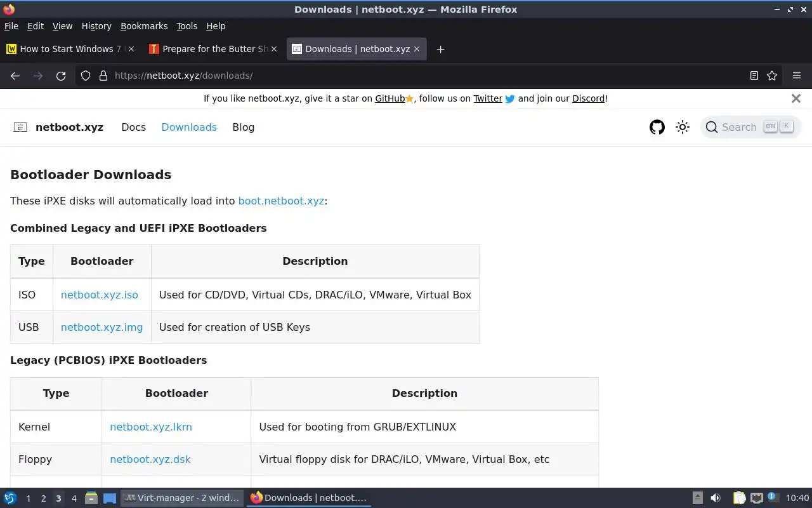Open the Firefox hamburger application menu
The height and width of the screenshot is (508, 812).
pyautogui.click(x=797, y=76)
